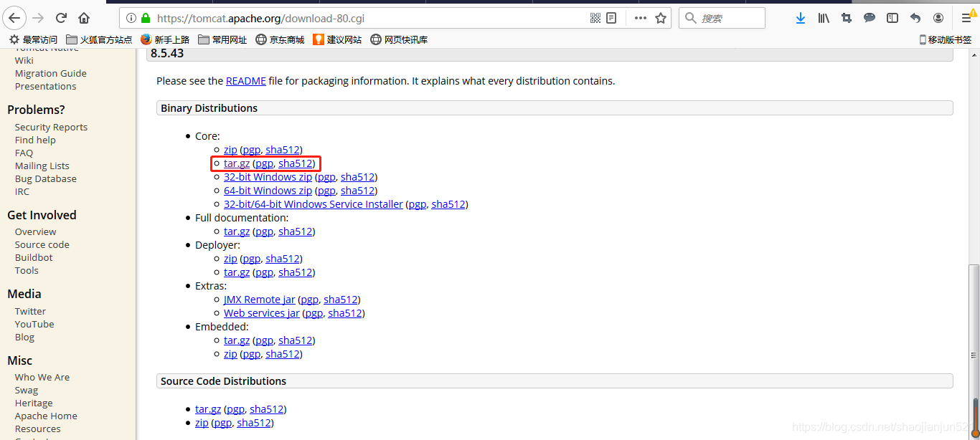Open the Firefox account icon
This screenshot has width=980, height=440.
tap(938, 18)
